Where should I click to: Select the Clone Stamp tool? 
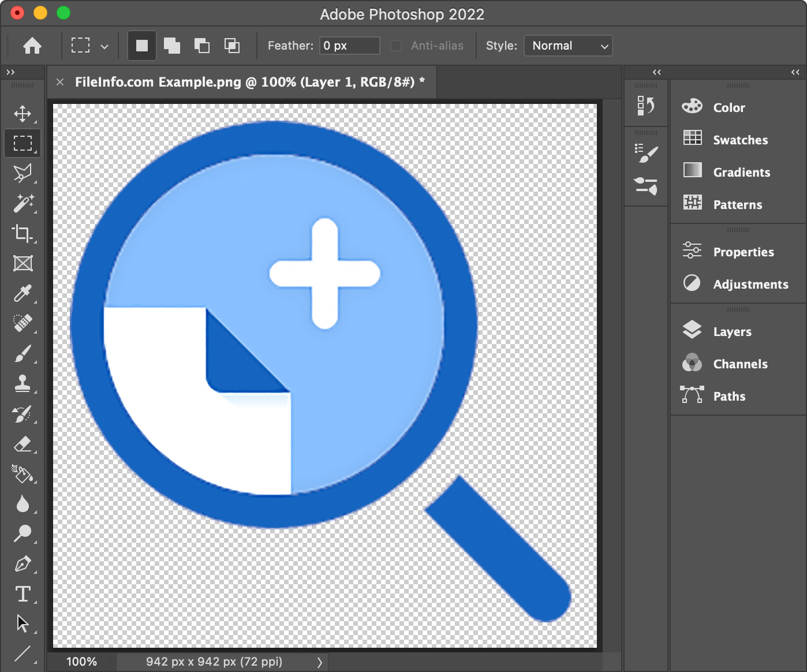pos(23,384)
